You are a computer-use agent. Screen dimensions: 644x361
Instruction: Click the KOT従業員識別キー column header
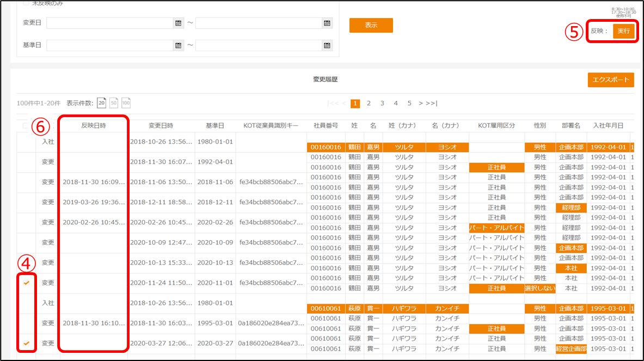[x=271, y=126]
